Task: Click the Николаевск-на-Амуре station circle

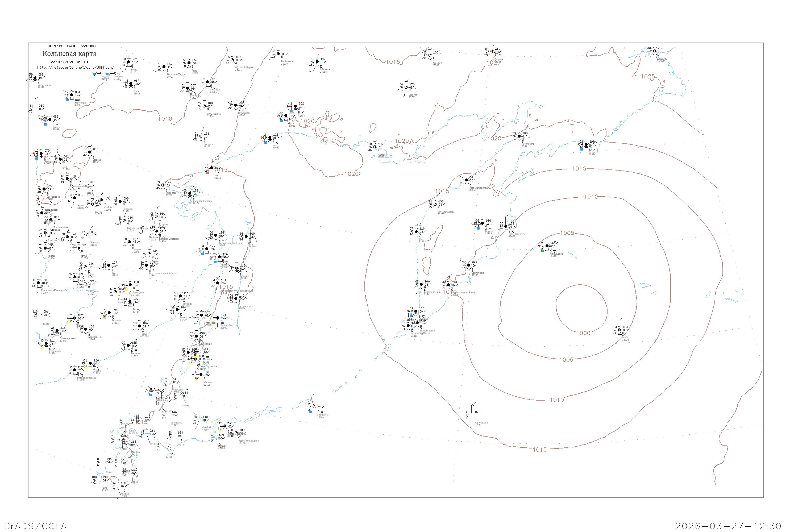Action: click(216, 235)
